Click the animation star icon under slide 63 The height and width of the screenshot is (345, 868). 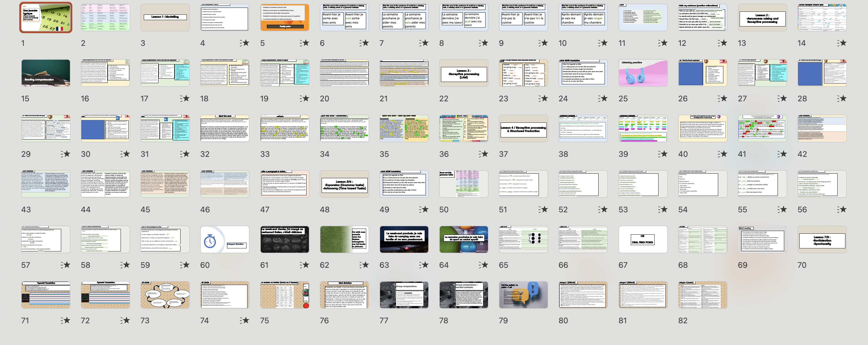[423, 265]
